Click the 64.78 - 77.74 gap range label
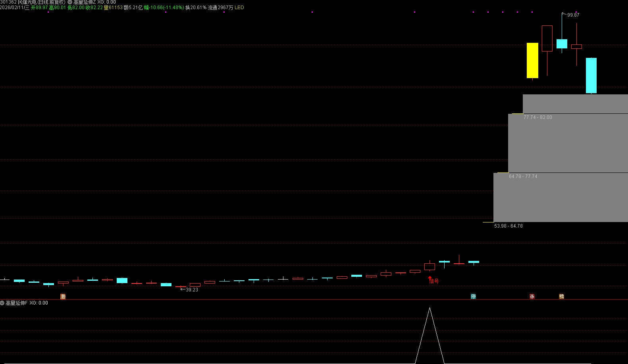Screen dimensions: 628x364 523,176
